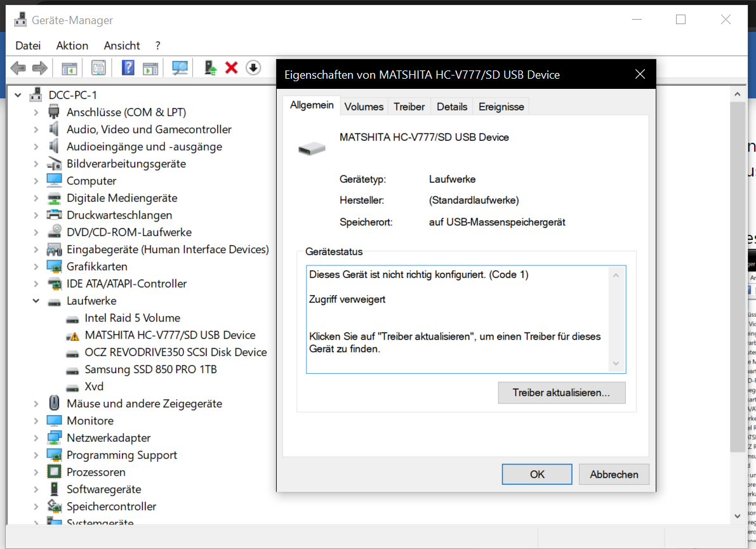Click the Mäuse und andere Zeigegeräte mouse icon
Image resolution: width=756 pixels, height=549 pixels.
coord(54,404)
